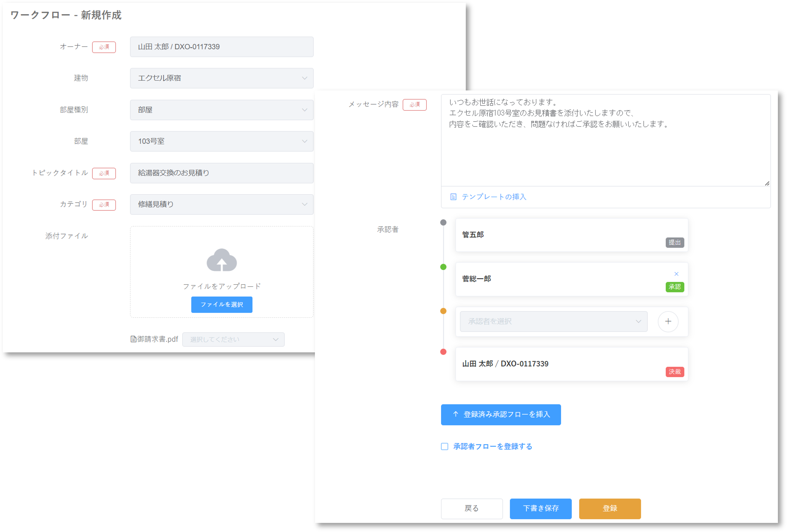
Task: Expand the 部屋種別 dropdown
Action: pos(222,110)
